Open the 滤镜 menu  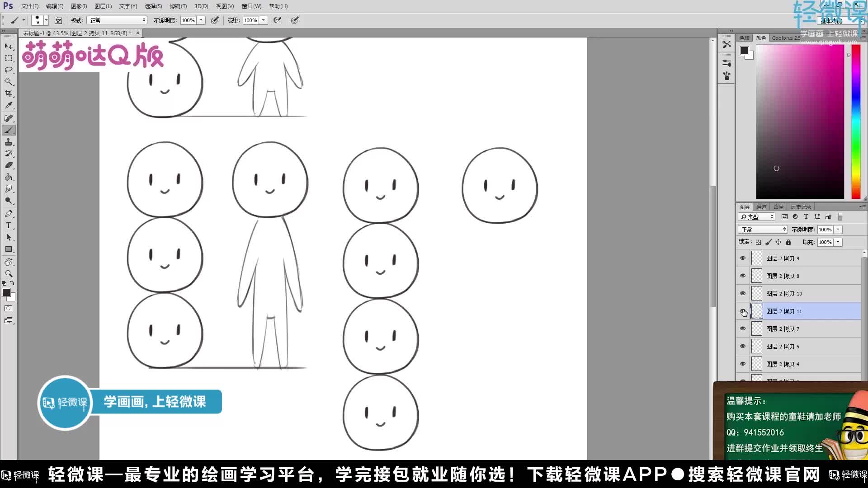click(178, 6)
